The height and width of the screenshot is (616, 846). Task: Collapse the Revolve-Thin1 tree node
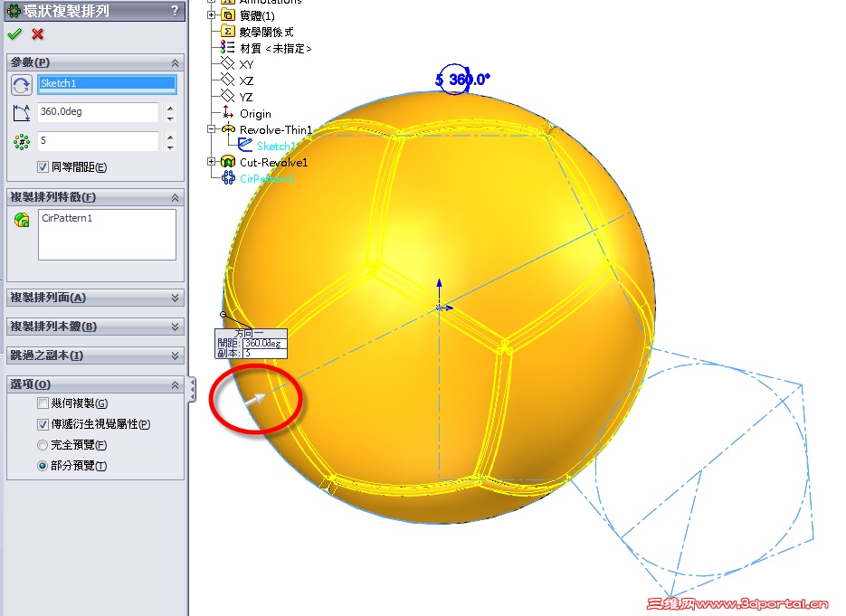pyautogui.click(x=212, y=129)
